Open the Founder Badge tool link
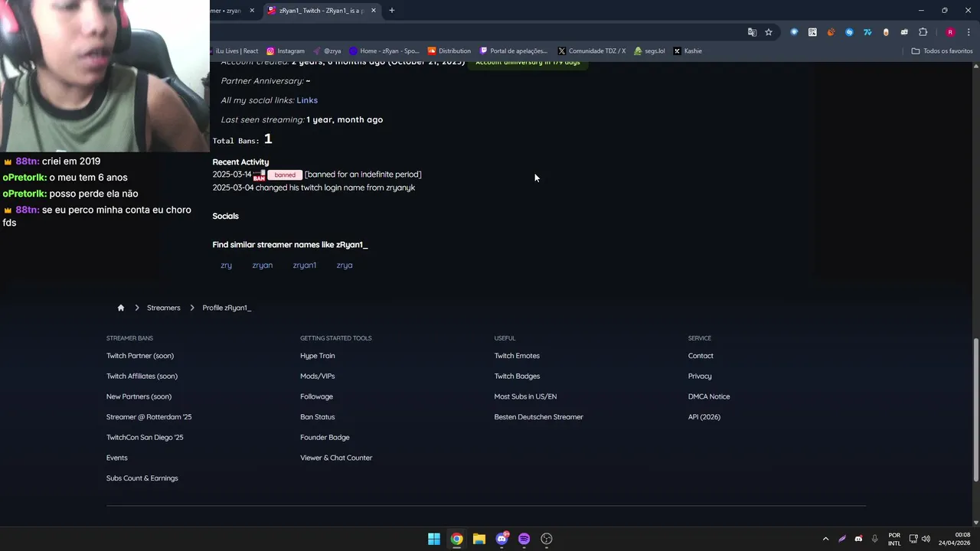The height and width of the screenshot is (551, 980). [325, 438]
